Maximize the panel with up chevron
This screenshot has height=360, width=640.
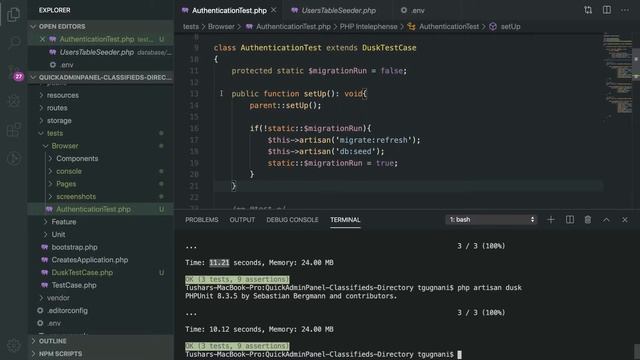pos(606,220)
